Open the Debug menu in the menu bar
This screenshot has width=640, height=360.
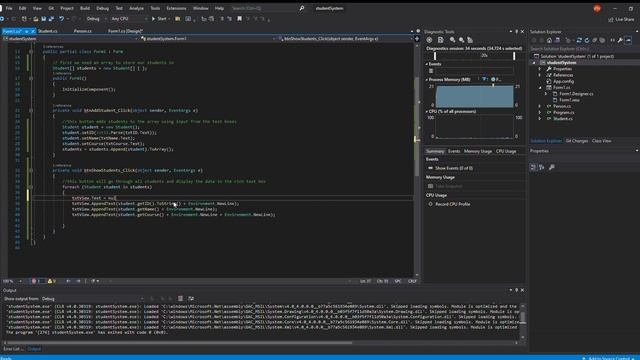coord(102,8)
